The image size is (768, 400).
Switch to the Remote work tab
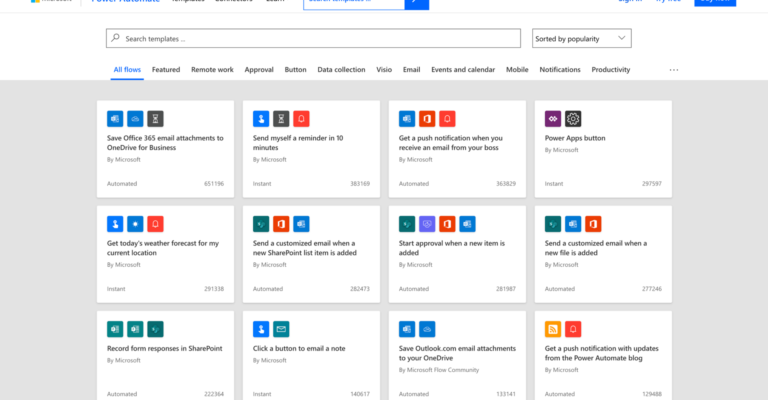[212, 70]
